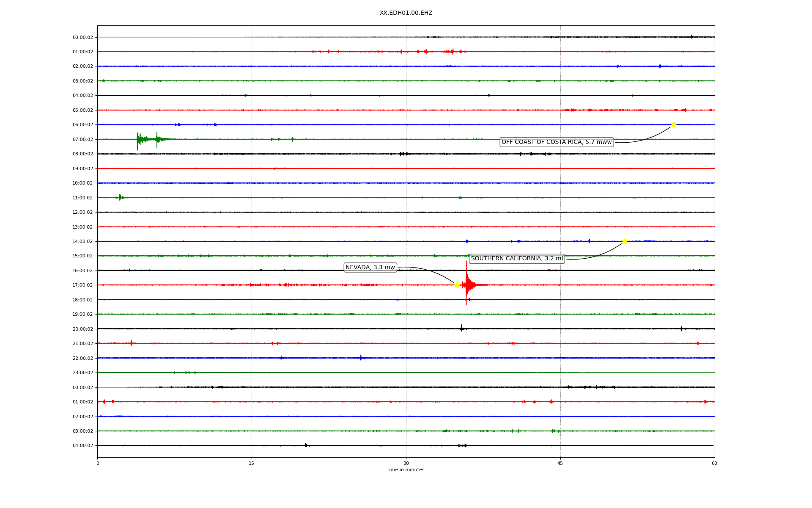Click the first 00:00:02 row label at top

coord(82,37)
